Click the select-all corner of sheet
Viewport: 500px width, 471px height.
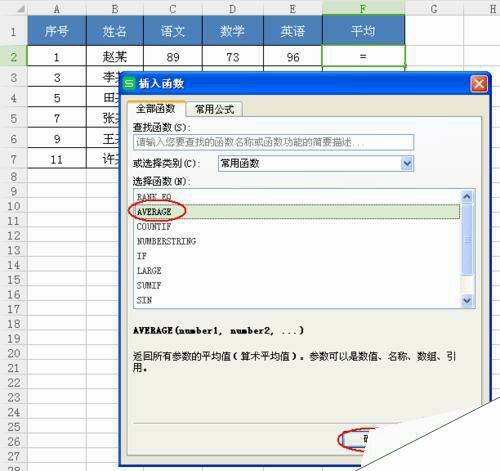tap(14, 9)
